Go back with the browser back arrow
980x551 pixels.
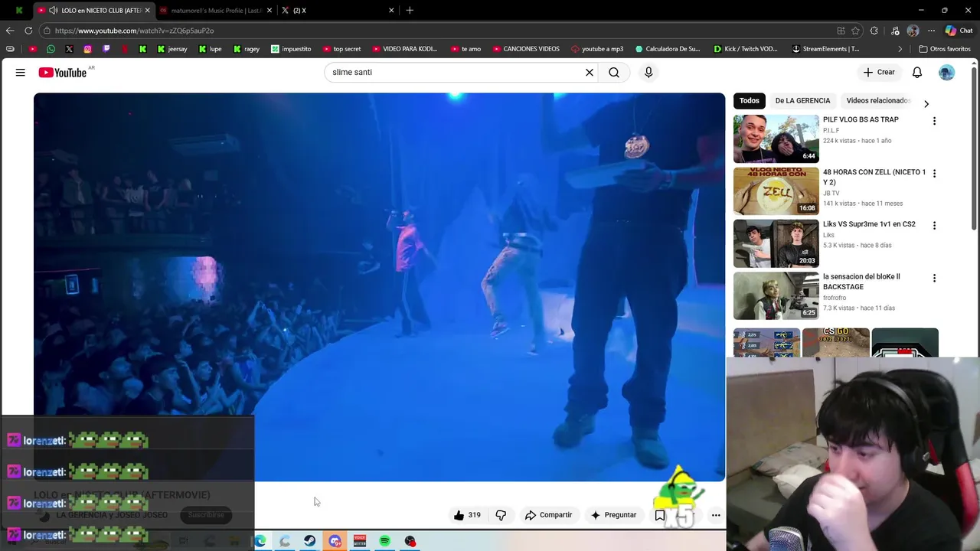coord(10,31)
